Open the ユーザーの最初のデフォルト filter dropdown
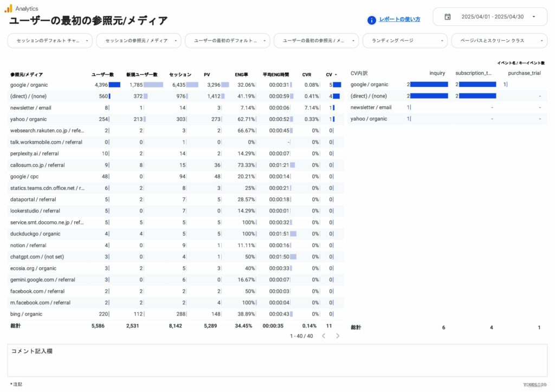This screenshot has width=555, height=392. pyautogui.click(x=228, y=41)
